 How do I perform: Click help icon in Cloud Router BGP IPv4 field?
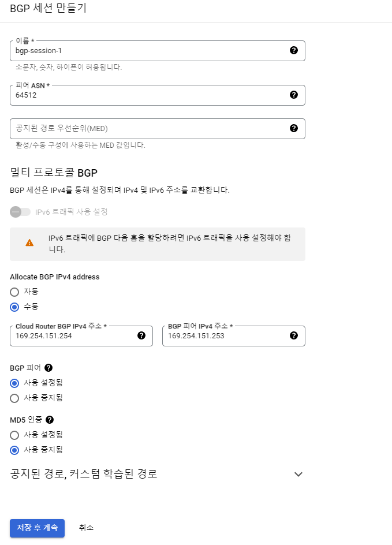(141, 335)
